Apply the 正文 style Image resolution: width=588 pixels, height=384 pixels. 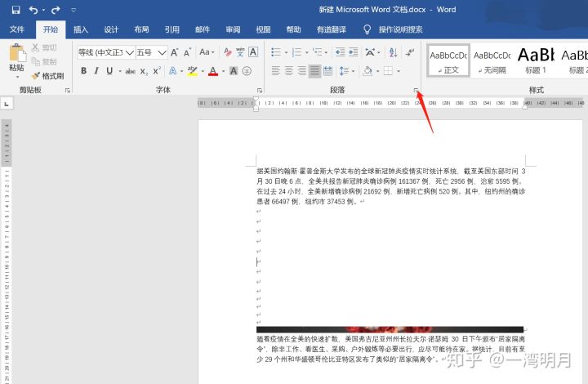click(448, 60)
